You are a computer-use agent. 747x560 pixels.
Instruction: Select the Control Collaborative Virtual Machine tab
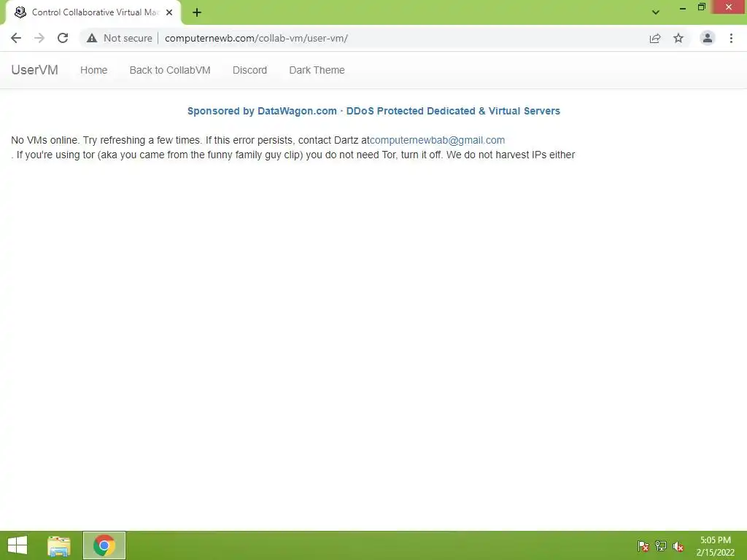93,12
